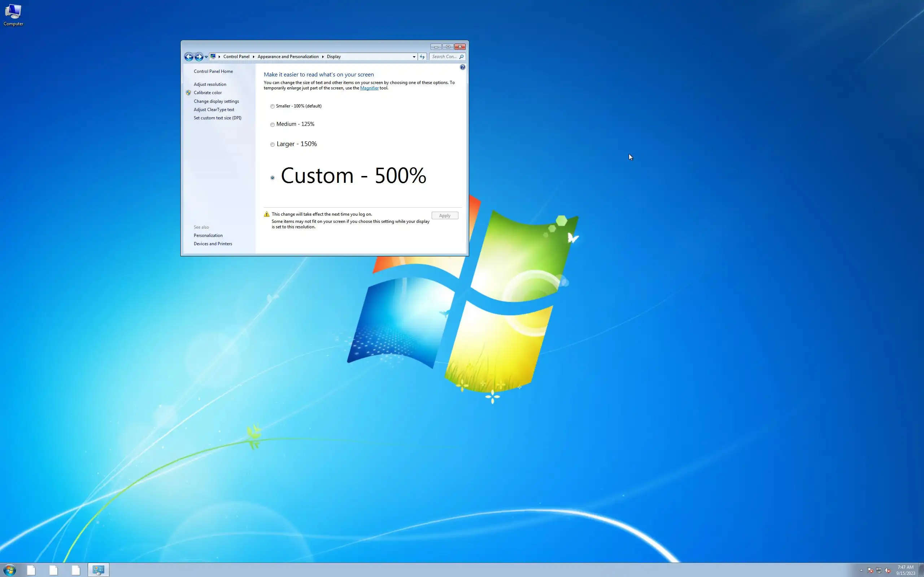Open Set custom text size (DPI)
924x577 pixels.
(x=217, y=118)
